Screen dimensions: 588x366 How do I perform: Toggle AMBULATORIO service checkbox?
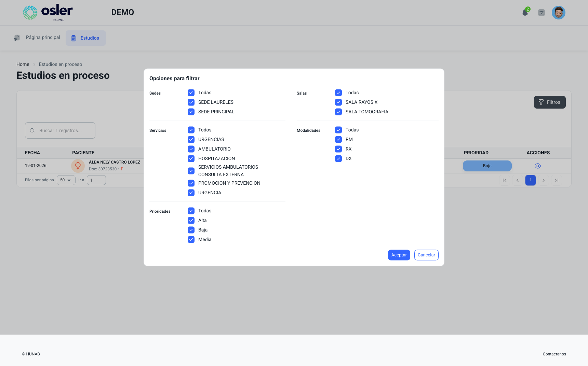point(191,149)
